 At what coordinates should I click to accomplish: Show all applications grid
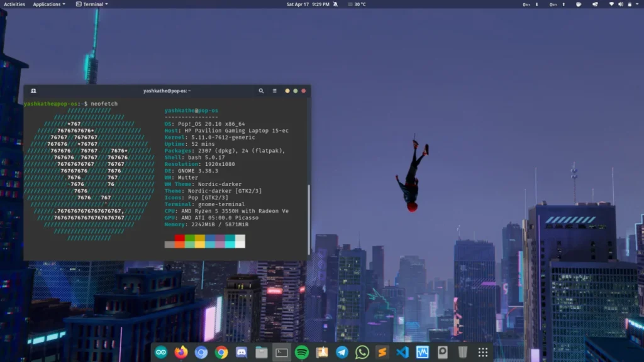483,352
